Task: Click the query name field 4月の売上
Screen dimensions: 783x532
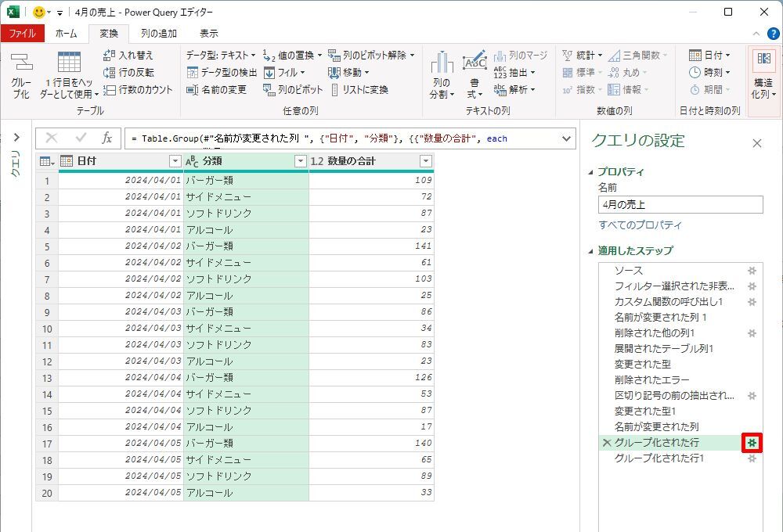Action: click(x=680, y=204)
